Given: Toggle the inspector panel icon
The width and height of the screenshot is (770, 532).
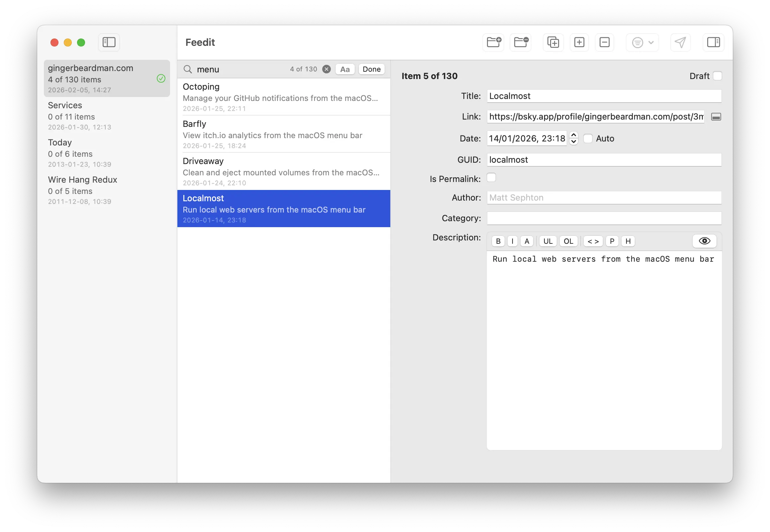Looking at the screenshot, I should click(x=713, y=42).
